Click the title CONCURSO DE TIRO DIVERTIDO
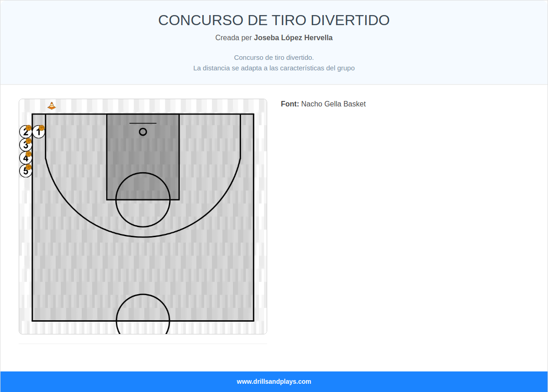Screen dimensions: 548x392 point(274,20)
